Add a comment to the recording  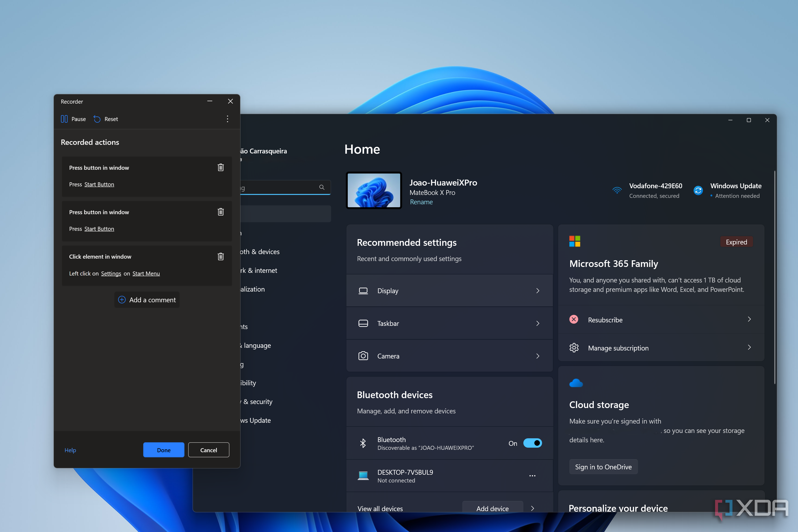coord(147,300)
